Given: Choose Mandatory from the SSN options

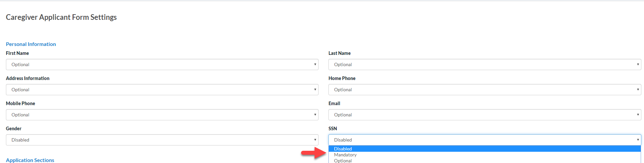Looking at the screenshot, I should [x=345, y=155].
